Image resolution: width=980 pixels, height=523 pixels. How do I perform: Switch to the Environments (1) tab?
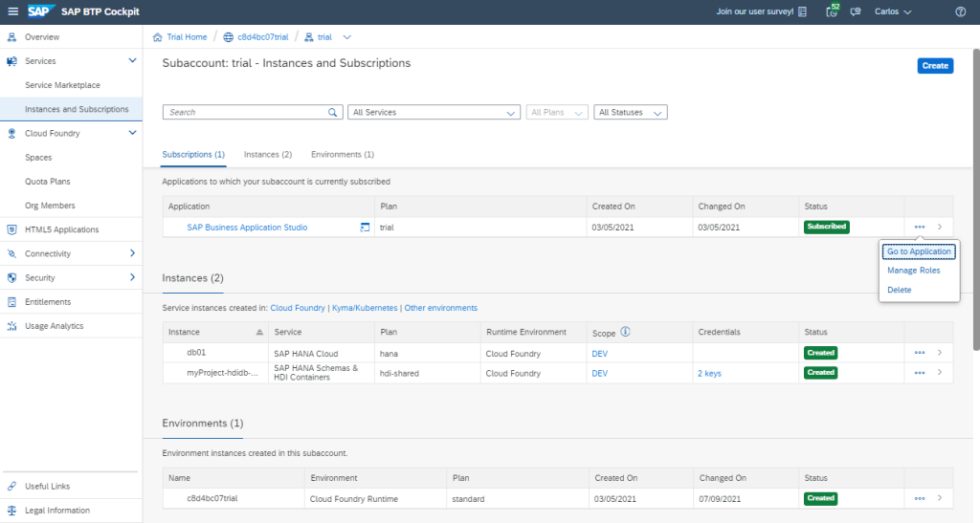[343, 154]
